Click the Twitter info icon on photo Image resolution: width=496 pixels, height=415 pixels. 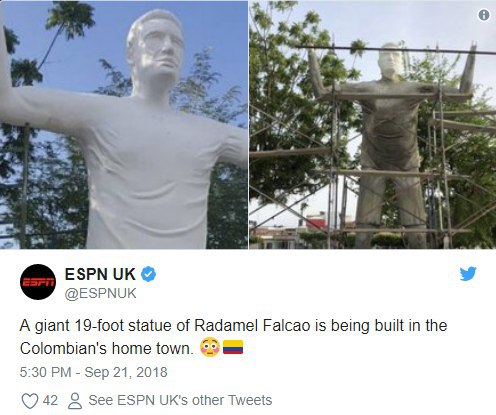pos(484,15)
